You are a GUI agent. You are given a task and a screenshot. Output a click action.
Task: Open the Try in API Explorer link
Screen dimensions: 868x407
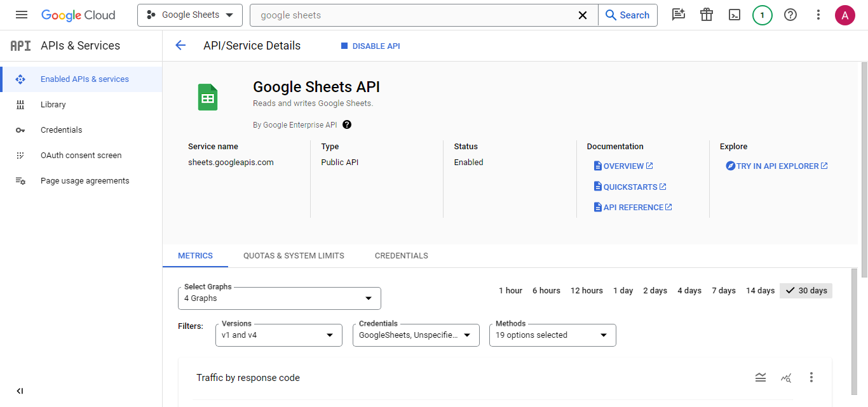(x=777, y=166)
